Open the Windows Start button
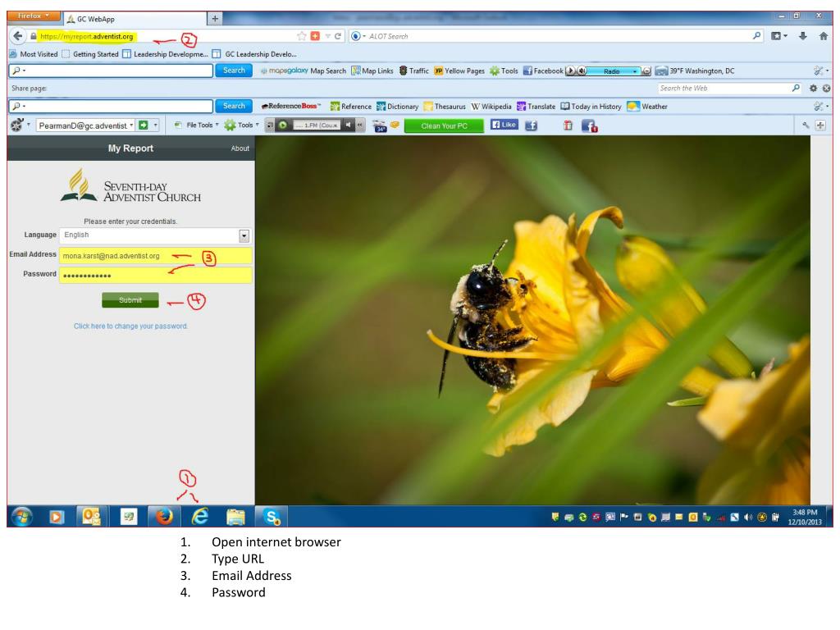 coord(21,517)
